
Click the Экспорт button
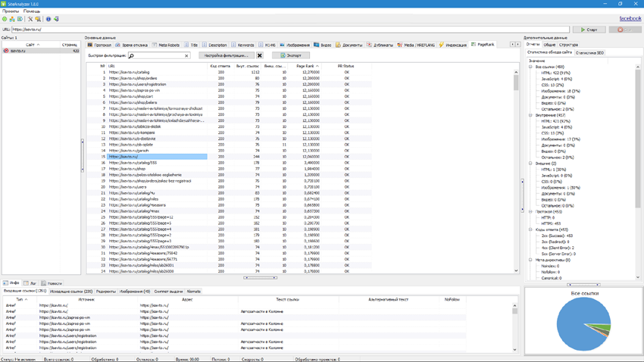[x=291, y=55]
